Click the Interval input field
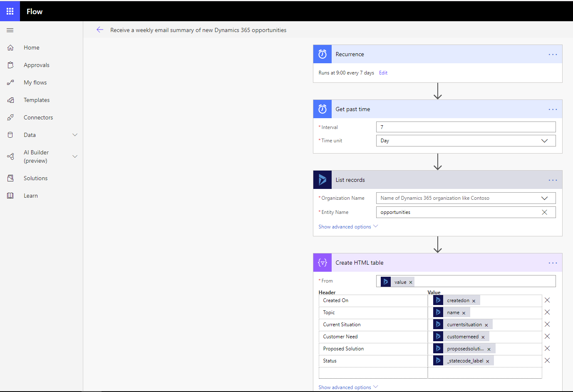Image resolution: width=573 pixels, height=392 pixels. 466,127
